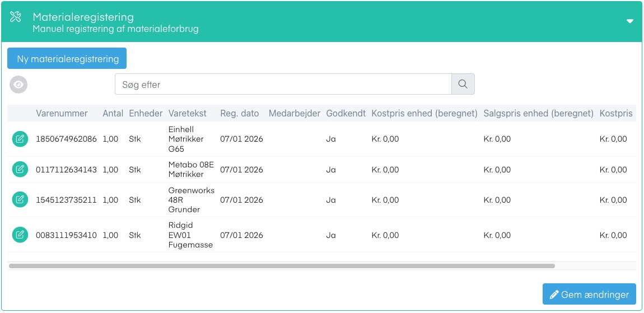This screenshot has width=644, height=313.
Task: Click the date in the Einhell row
Action: point(241,139)
